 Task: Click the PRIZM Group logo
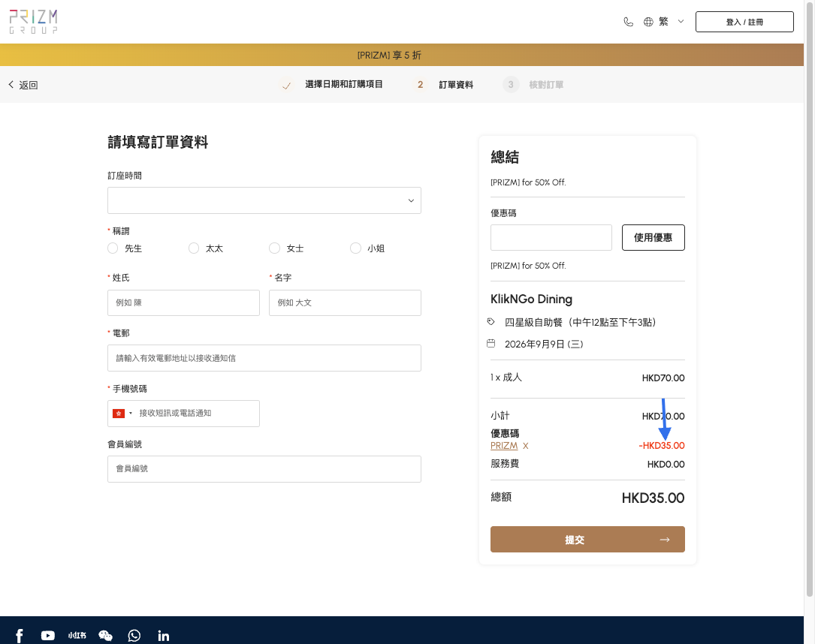pos(33,22)
